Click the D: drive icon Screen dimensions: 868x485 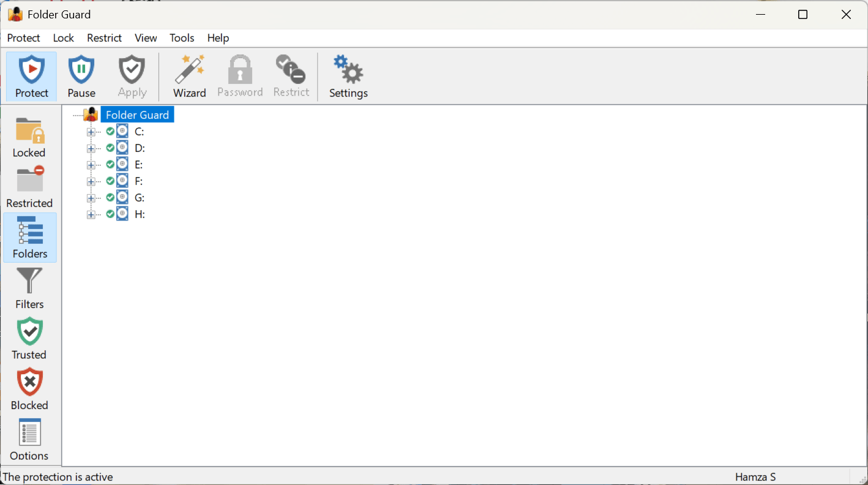(122, 148)
